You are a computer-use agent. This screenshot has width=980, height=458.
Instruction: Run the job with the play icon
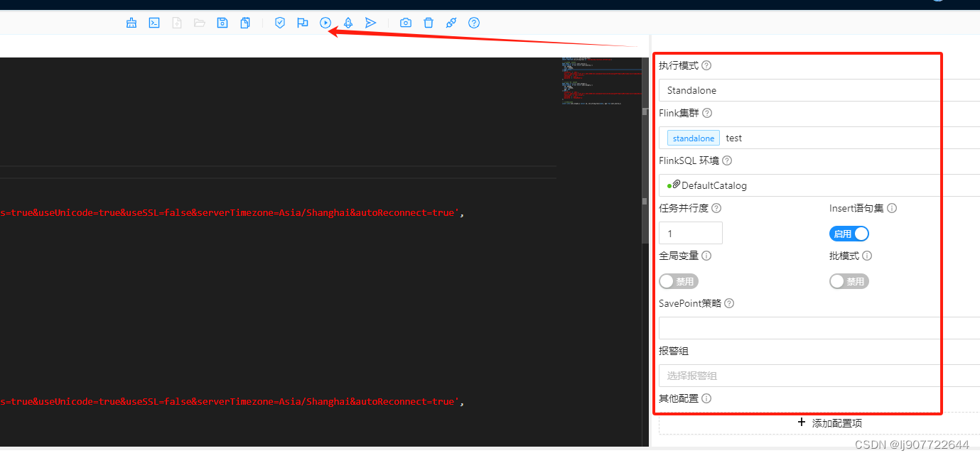pos(325,23)
